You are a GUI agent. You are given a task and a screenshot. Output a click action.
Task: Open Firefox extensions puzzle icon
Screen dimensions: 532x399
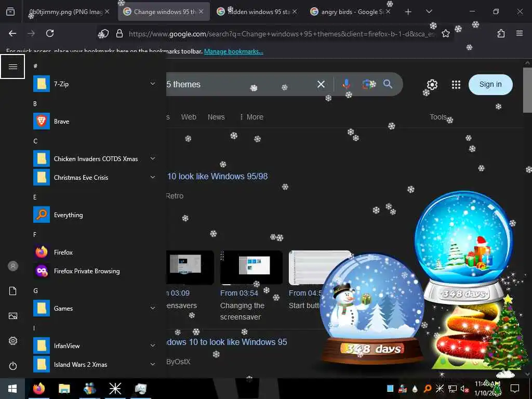pyautogui.click(x=501, y=33)
